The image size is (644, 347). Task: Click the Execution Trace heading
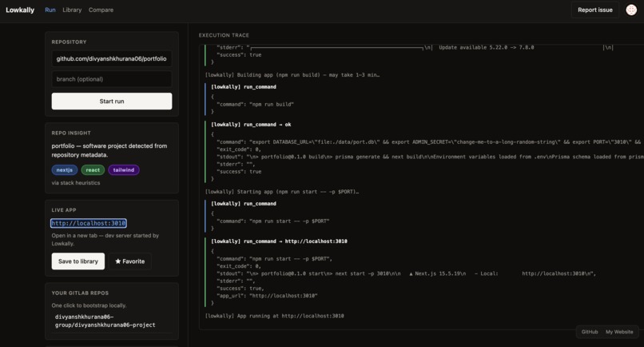click(x=224, y=35)
